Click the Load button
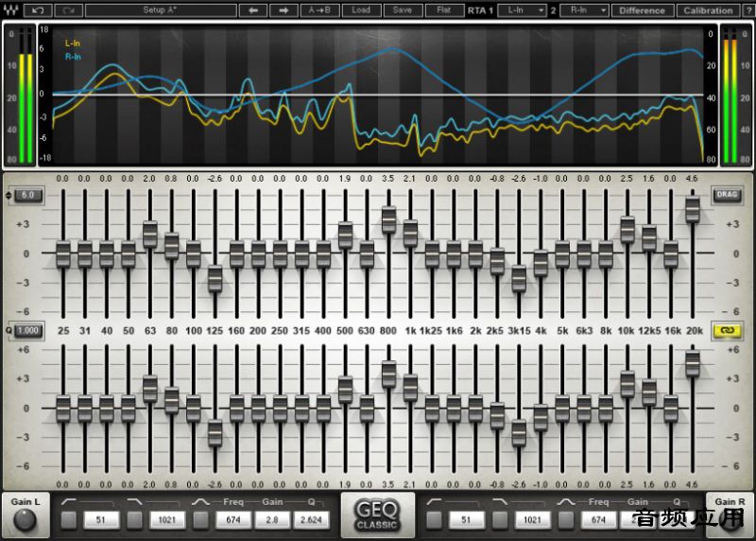Screen dimensions: 756x541 tap(361, 10)
